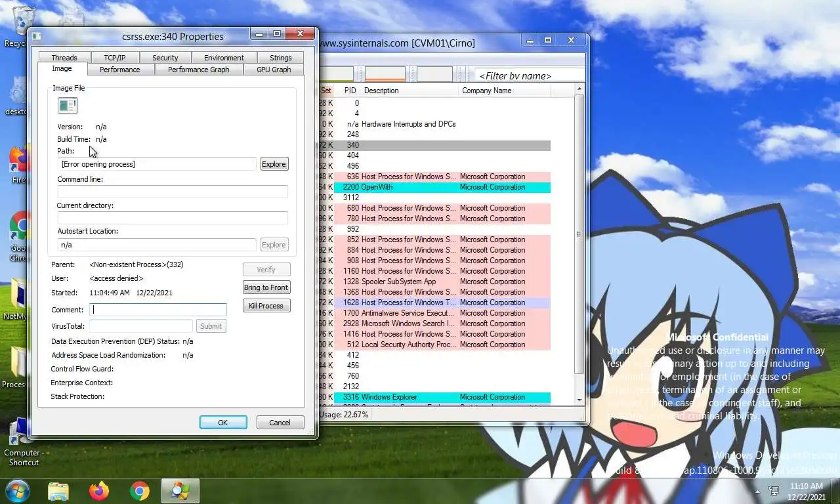The width and height of the screenshot is (840, 504).
Task: Click the csrss.exe Properties title bar icon
Action: coord(37,37)
